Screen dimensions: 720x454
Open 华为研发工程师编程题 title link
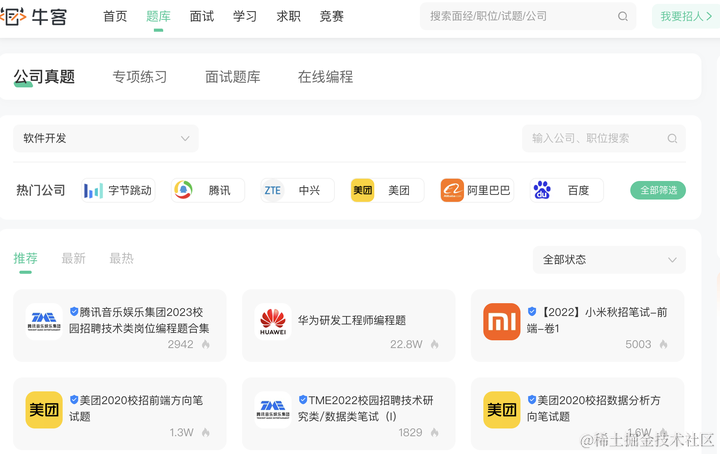[x=352, y=320]
